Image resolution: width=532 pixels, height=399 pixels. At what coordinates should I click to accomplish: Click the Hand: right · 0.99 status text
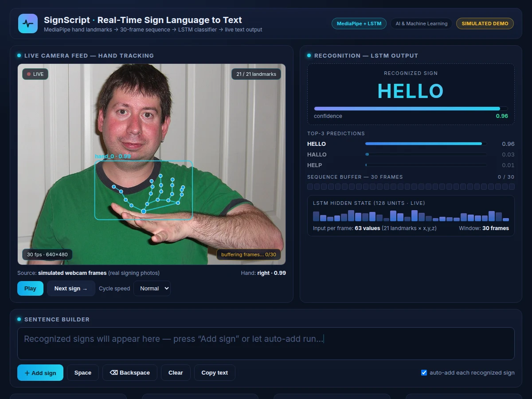coord(263,273)
